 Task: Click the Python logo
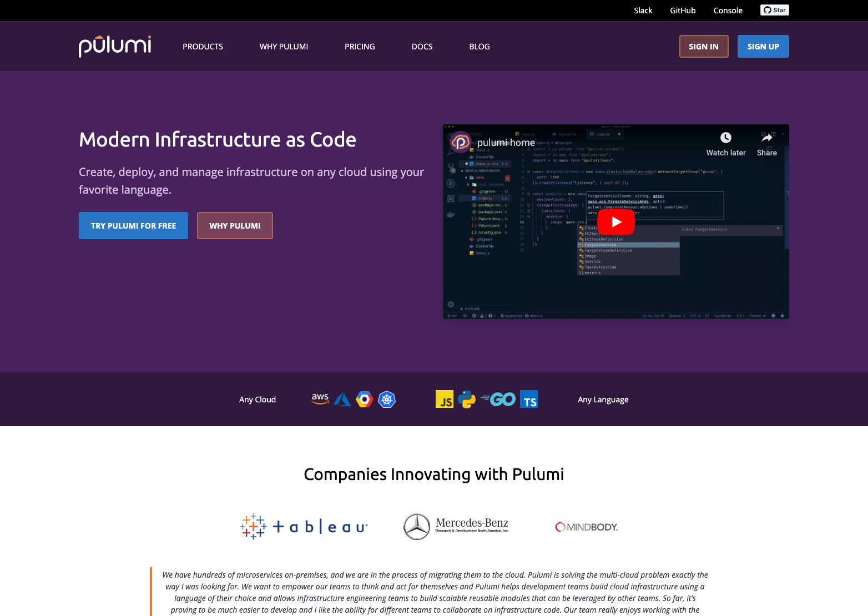(467, 400)
